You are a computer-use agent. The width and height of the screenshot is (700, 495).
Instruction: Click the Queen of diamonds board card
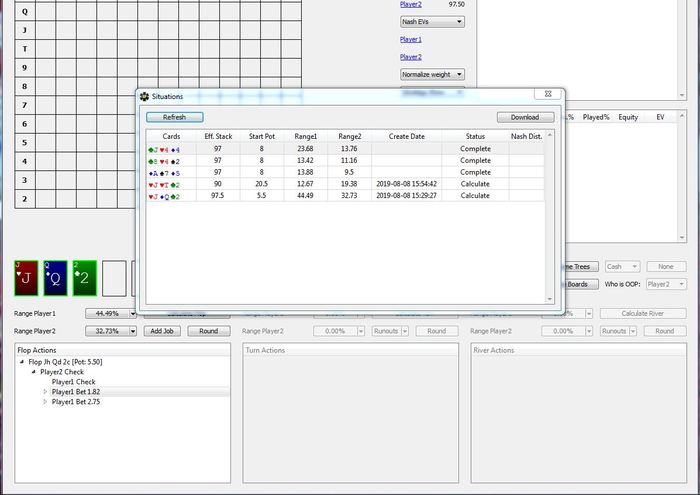[55, 278]
